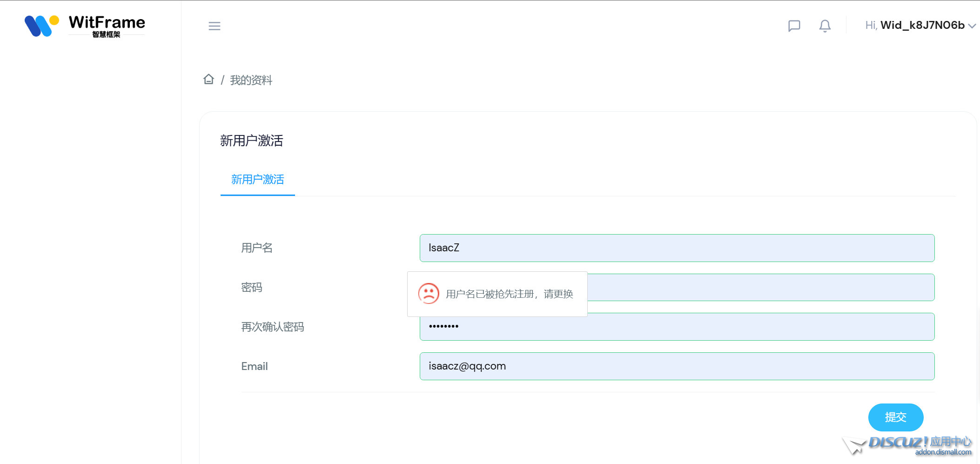Viewport: 980px width, 464px height.
Task: Open the messages chat icon
Action: 794,26
